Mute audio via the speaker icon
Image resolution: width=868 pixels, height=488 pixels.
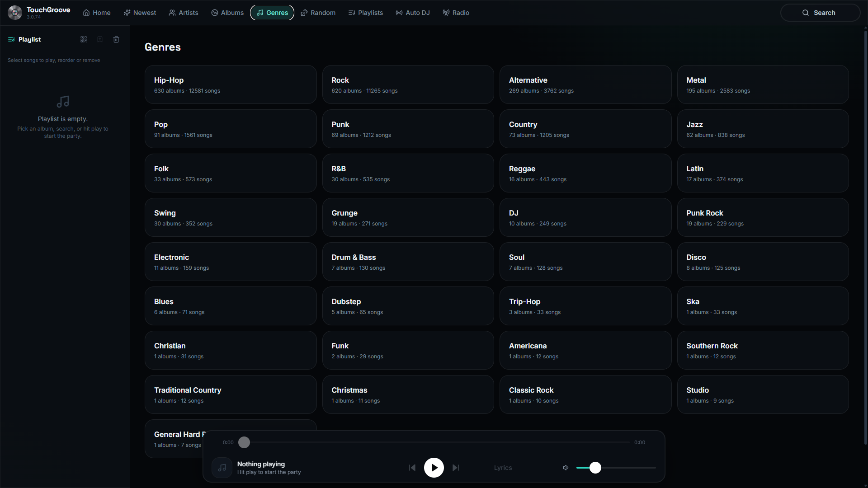566,468
